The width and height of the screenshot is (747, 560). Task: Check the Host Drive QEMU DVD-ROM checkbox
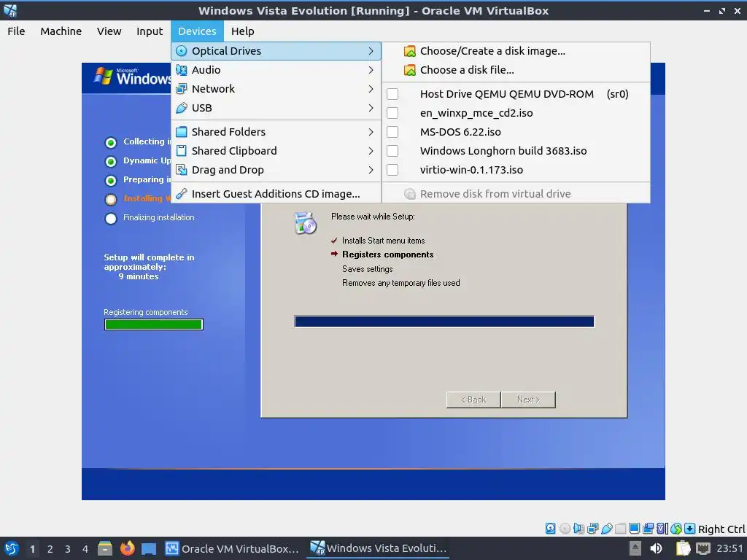[392, 94]
